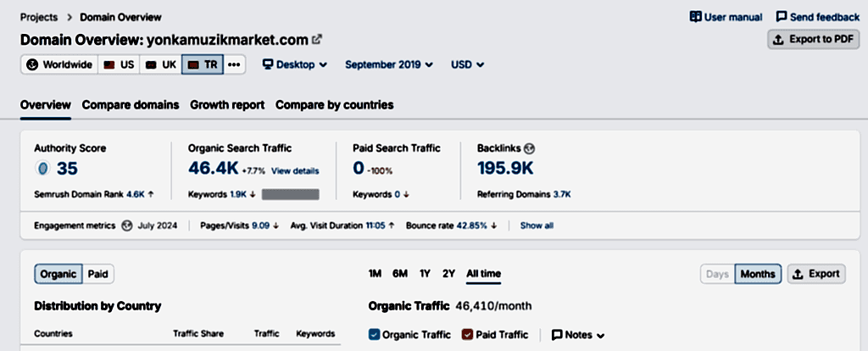Click the three-dots more countries button
The width and height of the screenshot is (868, 351).
pos(234,64)
